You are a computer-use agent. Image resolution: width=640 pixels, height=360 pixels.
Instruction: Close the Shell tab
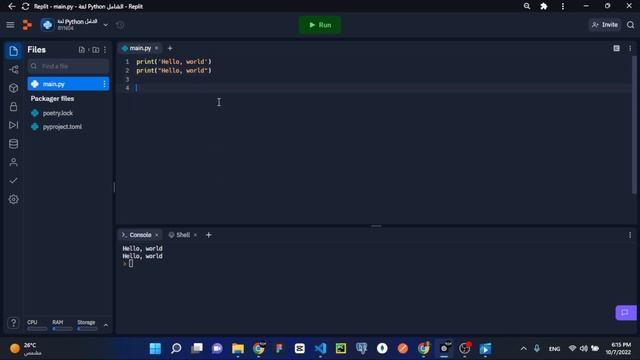pos(195,235)
